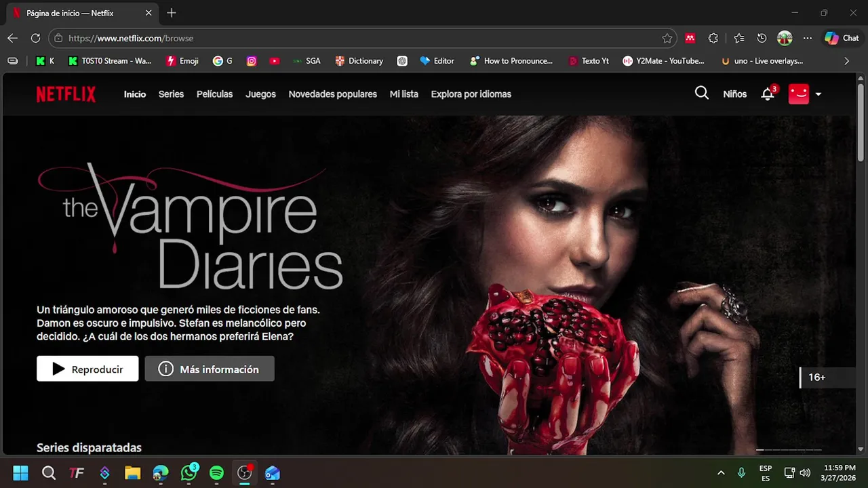
Task: Open the Inicio menu item
Action: click(135, 94)
